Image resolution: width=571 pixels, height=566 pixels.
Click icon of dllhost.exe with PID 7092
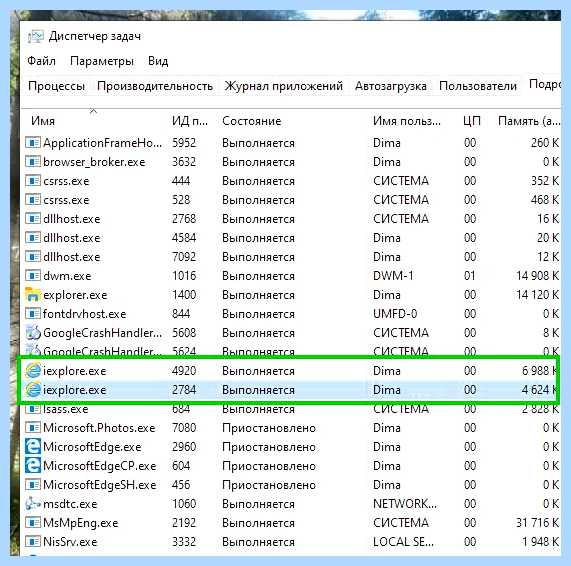[33, 256]
